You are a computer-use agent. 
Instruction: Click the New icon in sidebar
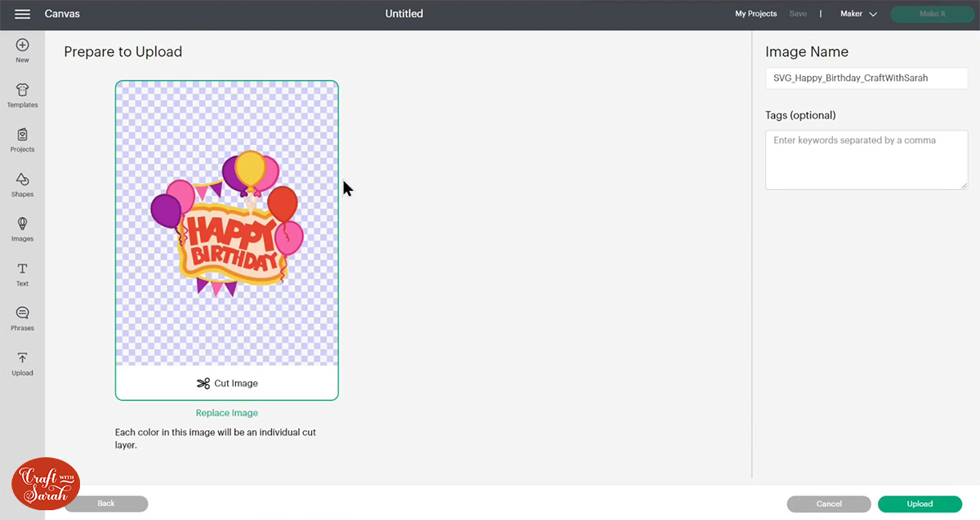(22, 50)
